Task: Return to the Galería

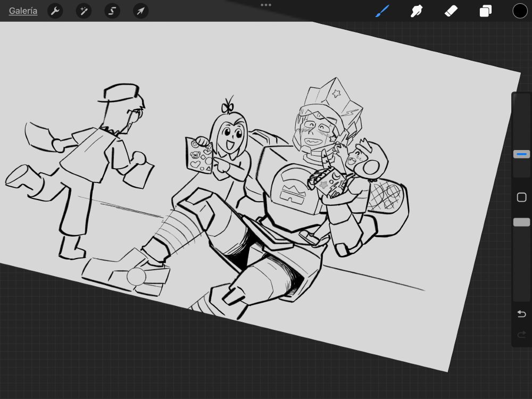Action: coord(23,11)
